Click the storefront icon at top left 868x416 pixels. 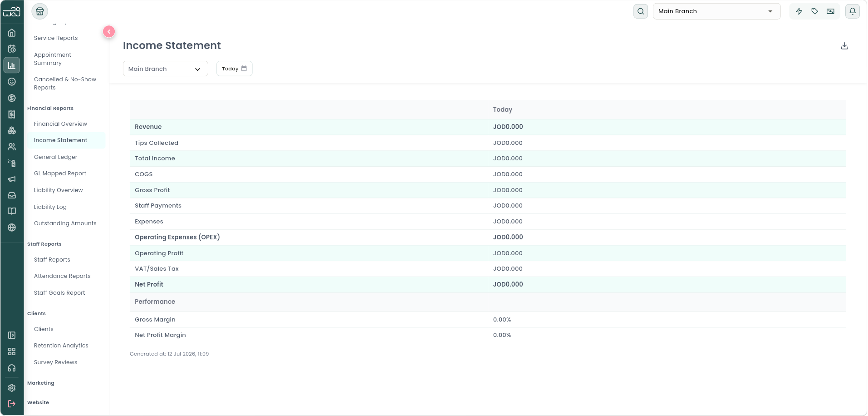click(40, 11)
